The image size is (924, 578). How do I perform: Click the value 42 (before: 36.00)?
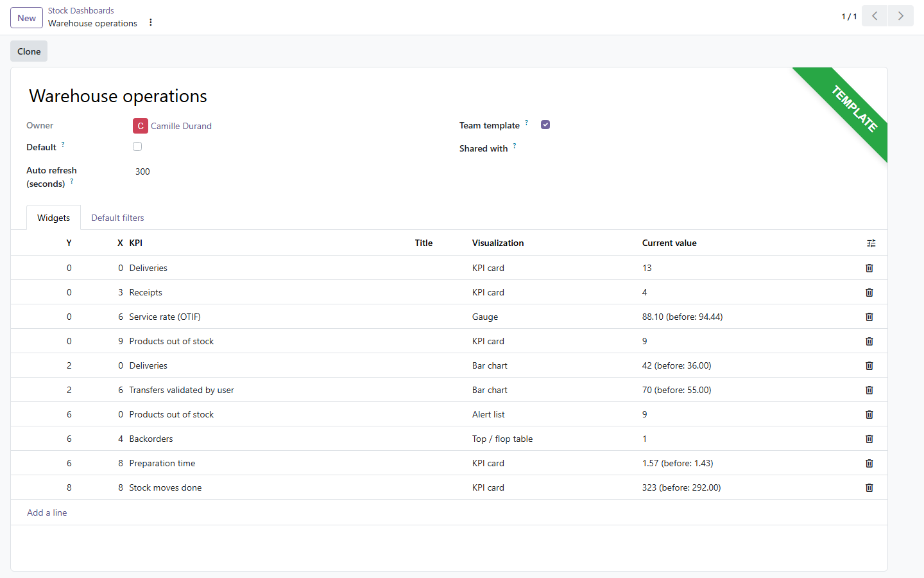677,365
